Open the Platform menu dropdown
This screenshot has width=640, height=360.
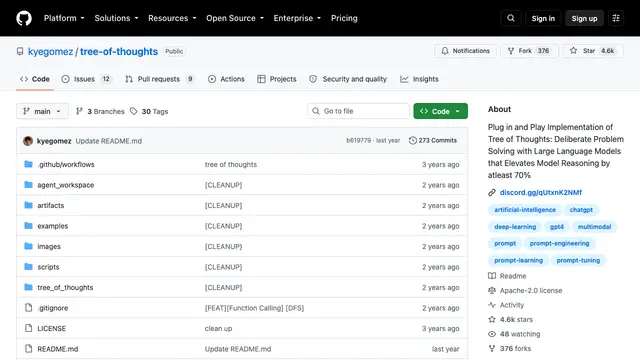(x=64, y=18)
